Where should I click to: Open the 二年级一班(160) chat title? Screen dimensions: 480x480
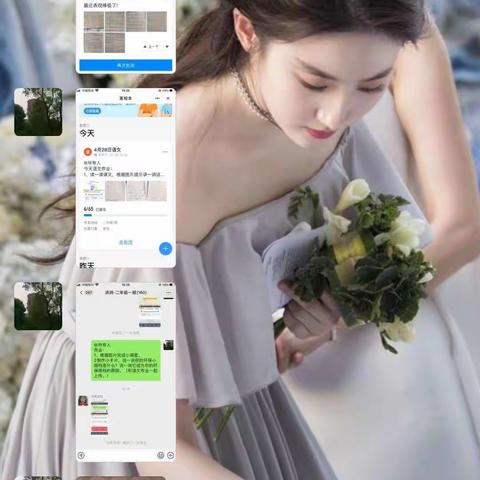tap(126, 292)
